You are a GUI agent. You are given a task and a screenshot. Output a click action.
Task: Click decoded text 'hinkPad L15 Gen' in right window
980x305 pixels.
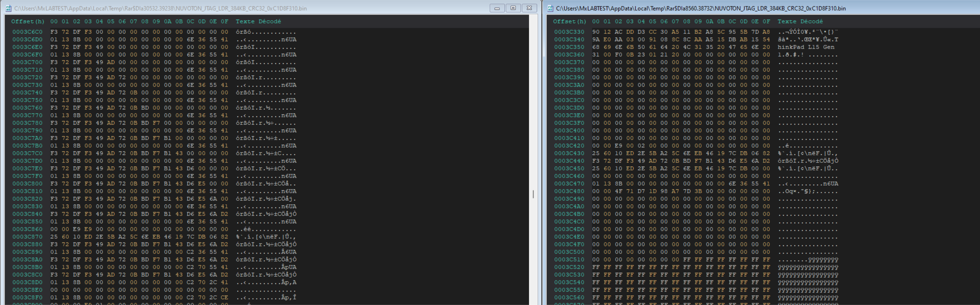(806, 47)
